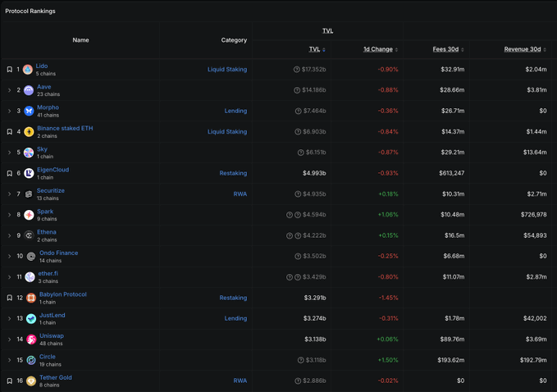
Task: Click the EigenCloud logo icon
Action: pos(29,173)
